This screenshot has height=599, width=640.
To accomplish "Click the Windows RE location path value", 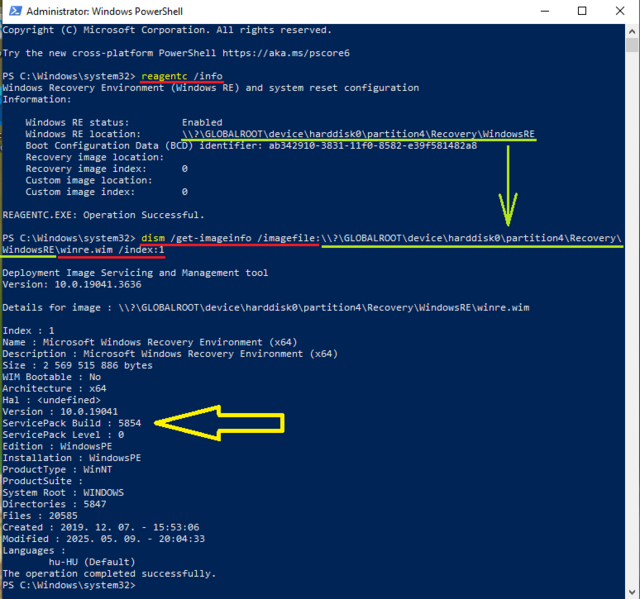I will pyautogui.click(x=358, y=134).
